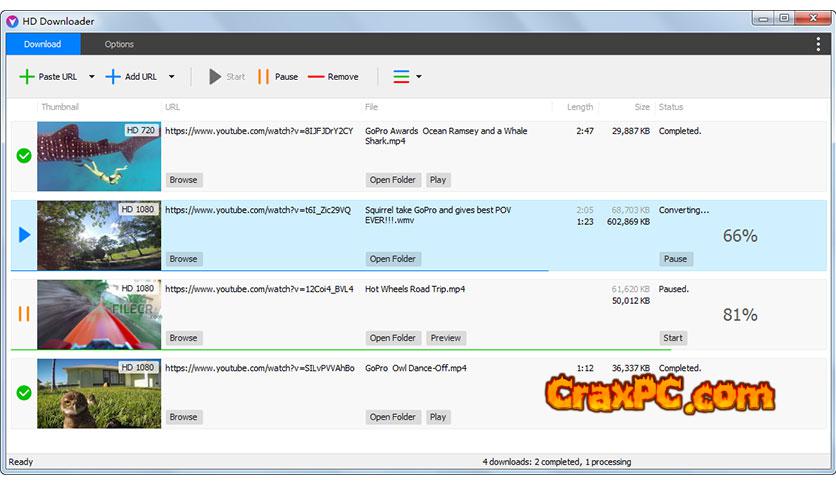This screenshot has height=484, width=836.
Task: Click the blue Add URL plus icon
Action: 114,77
